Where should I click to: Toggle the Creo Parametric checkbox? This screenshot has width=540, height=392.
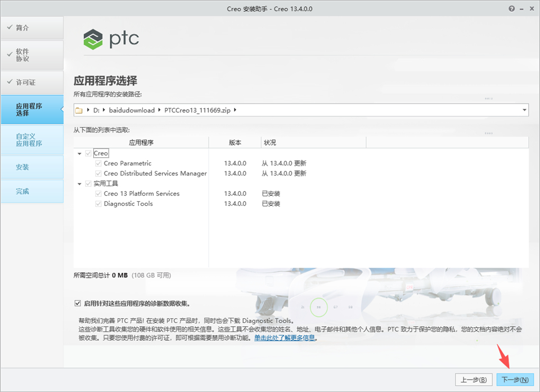coord(98,163)
